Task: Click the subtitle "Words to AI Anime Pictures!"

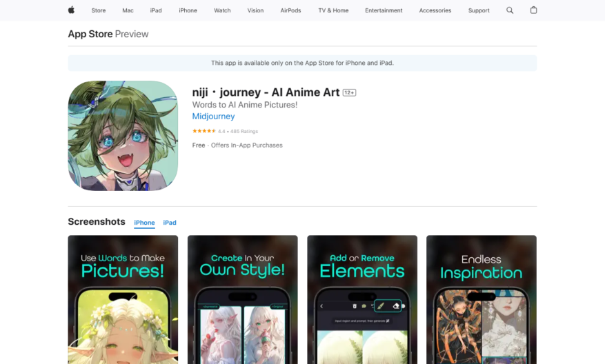Action: pos(245,105)
